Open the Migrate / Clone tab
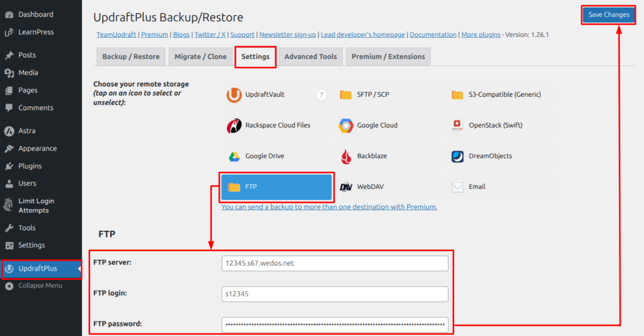 (x=201, y=57)
